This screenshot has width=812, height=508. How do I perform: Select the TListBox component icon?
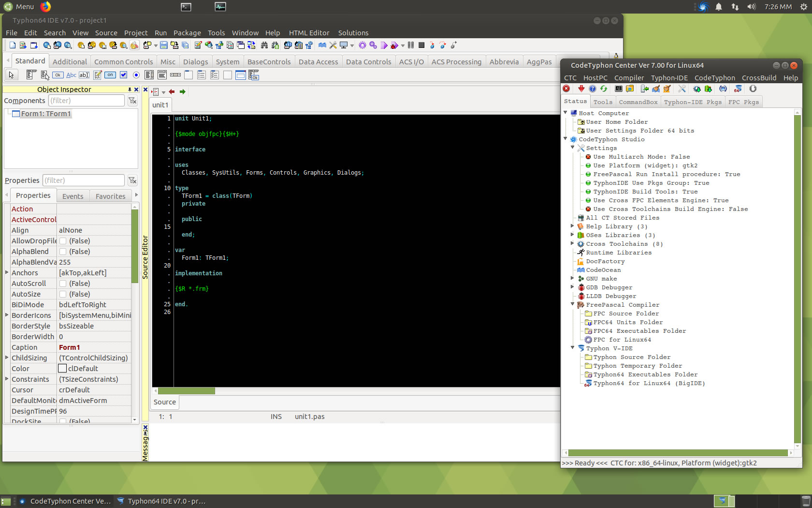149,75
